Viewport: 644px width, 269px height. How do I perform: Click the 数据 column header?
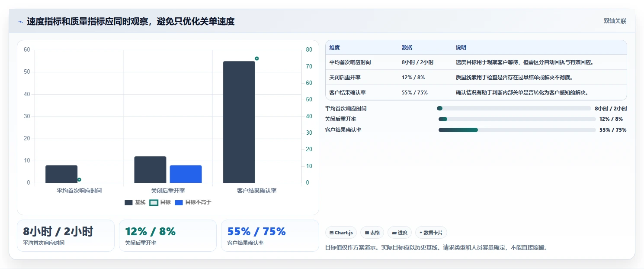pos(407,48)
